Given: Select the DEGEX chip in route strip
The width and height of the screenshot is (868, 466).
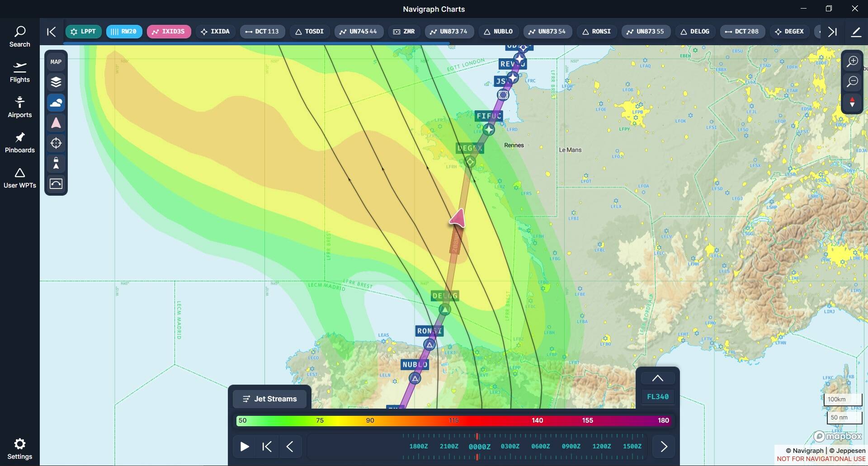Looking at the screenshot, I should (790, 32).
